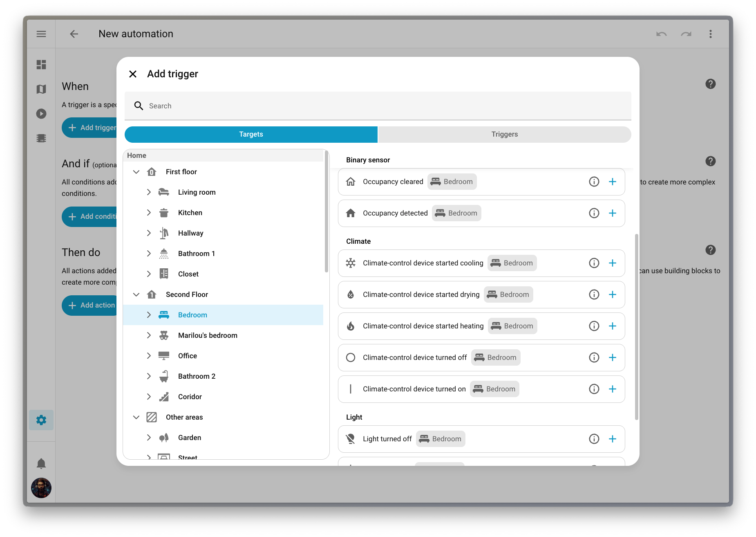756x537 pixels.
Task: Show info for Occupancy cleared trigger
Action: point(594,181)
